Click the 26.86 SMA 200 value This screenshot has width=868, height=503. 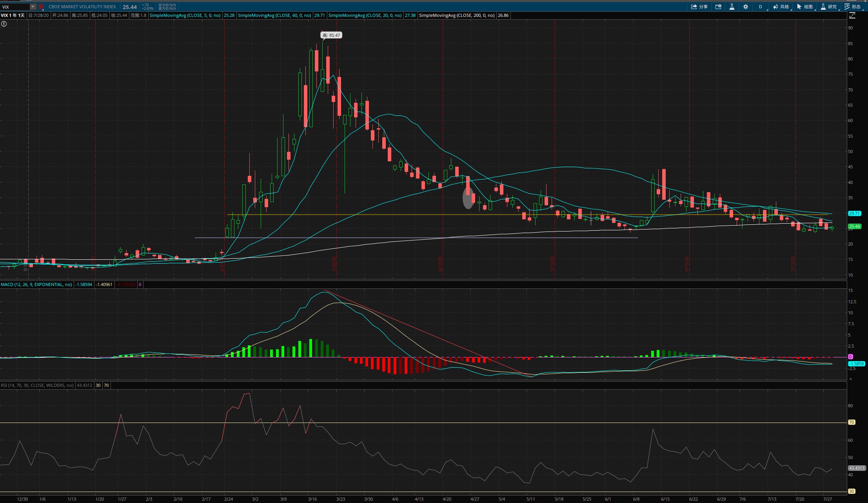coord(503,15)
